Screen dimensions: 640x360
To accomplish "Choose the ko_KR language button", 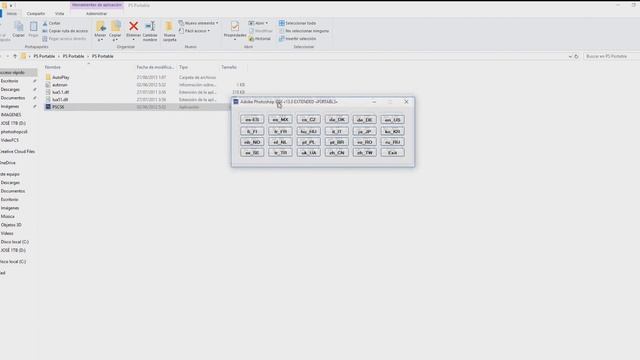I will (x=393, y=131).
